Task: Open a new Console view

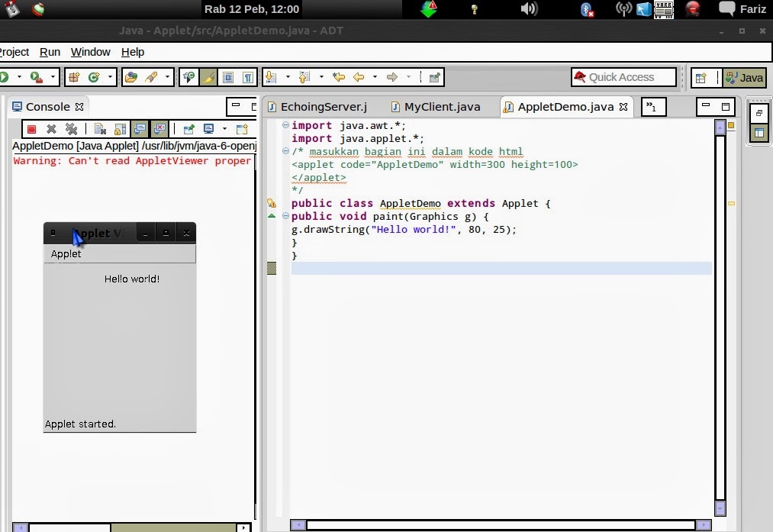Action: coord(240,128)
